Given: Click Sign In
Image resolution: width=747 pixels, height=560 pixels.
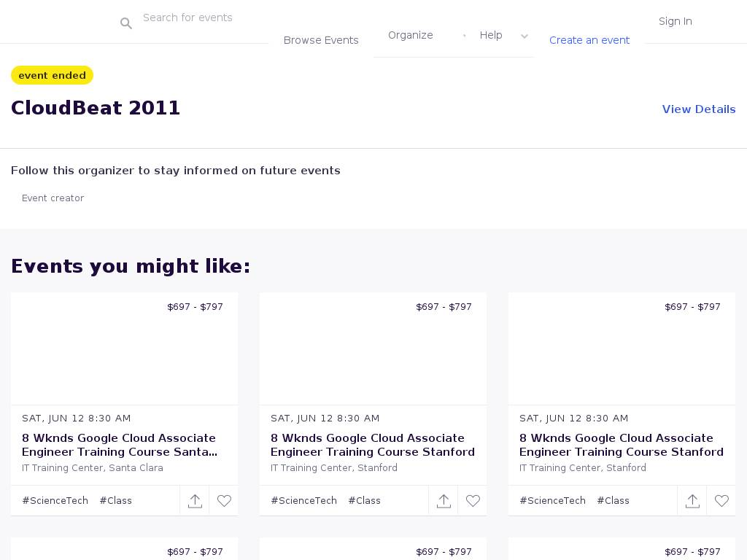Looking at the screenshot, I should [675, 21].
